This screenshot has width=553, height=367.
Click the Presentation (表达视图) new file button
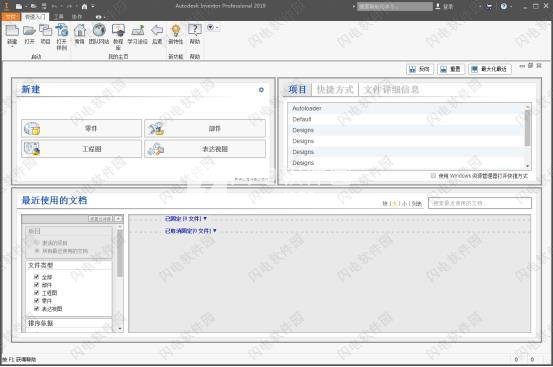click(x=205, y=149)
